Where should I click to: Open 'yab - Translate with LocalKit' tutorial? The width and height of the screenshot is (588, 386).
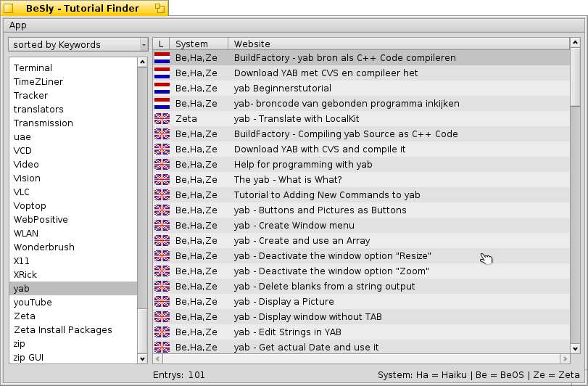click(x=361, y=118)
